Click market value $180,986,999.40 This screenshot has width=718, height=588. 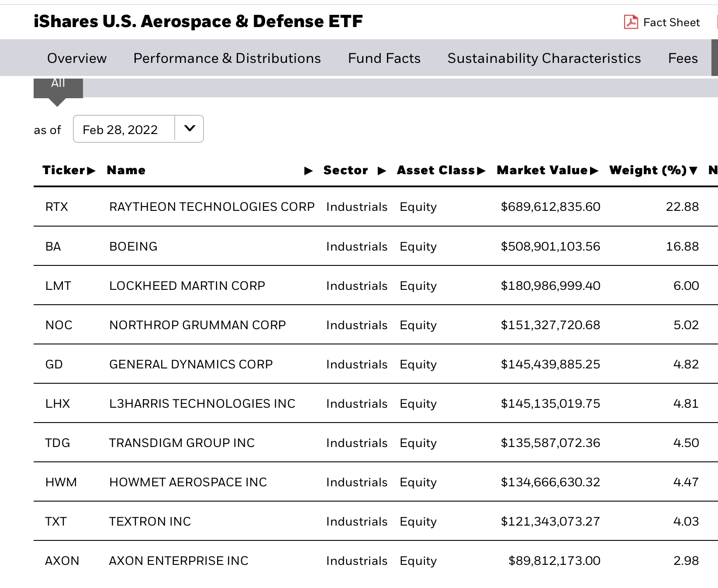550,285
